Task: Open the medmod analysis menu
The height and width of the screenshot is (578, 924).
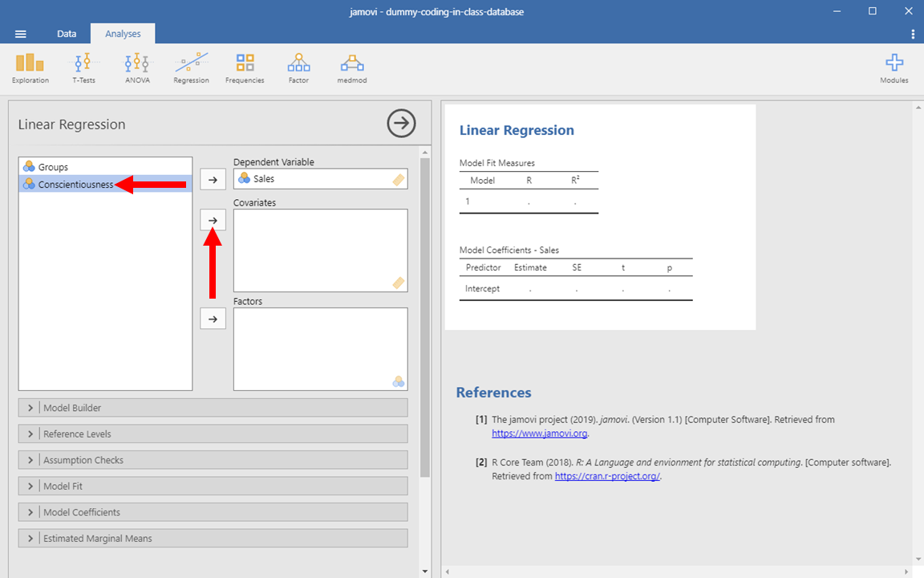Action: coord(351,68)
